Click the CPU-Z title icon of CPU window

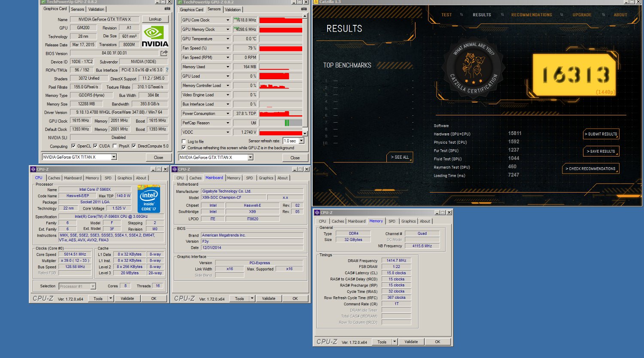pyautogui.click(x=33, y=169)
